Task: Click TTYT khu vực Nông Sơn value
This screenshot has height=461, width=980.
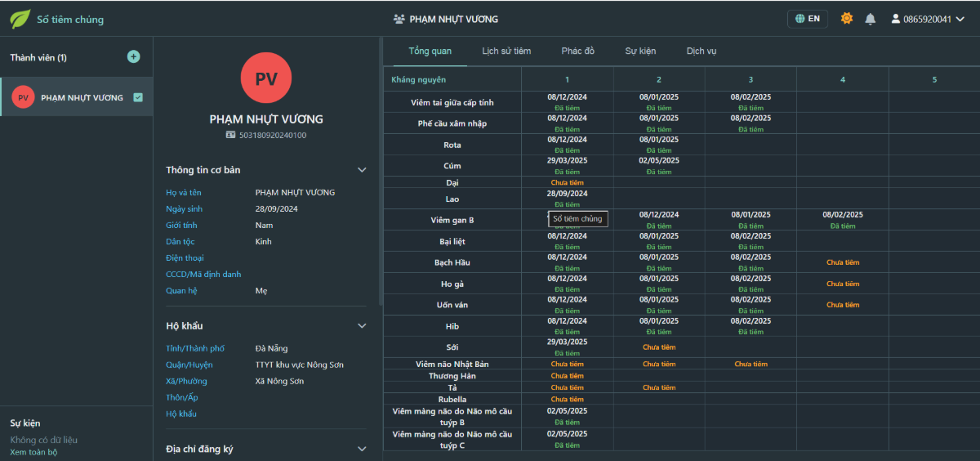Action: [300, 365]
